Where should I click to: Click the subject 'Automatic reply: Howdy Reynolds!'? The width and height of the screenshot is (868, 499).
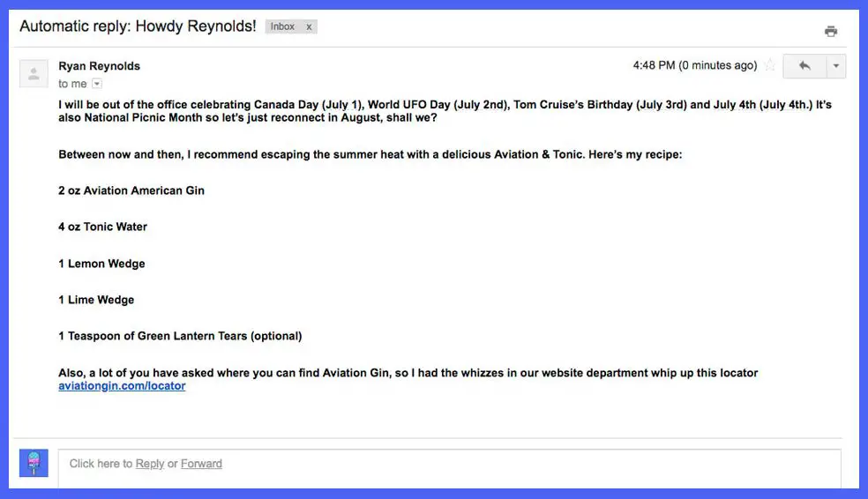[x=138, y=26]
